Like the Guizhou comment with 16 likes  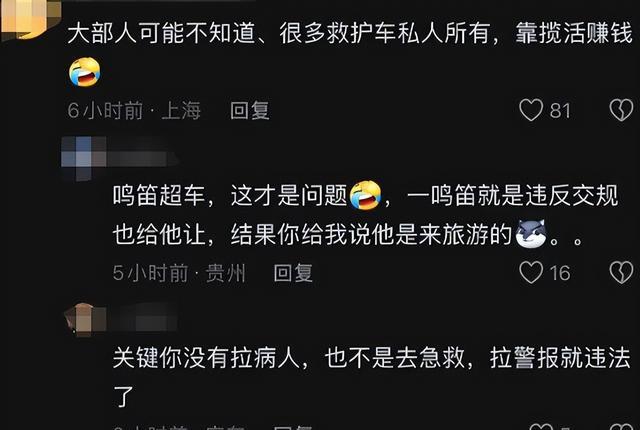coord(531,272)
